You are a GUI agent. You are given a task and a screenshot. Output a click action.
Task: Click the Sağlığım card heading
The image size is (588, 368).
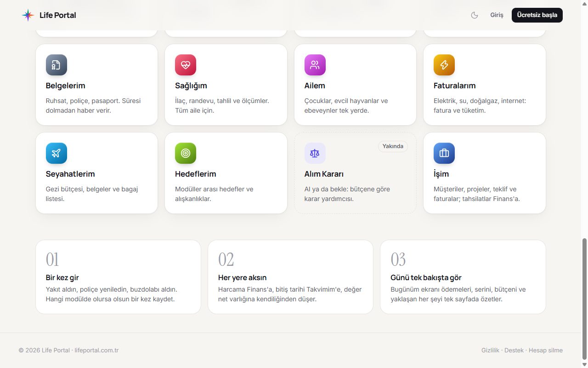(x=191, y=86)
